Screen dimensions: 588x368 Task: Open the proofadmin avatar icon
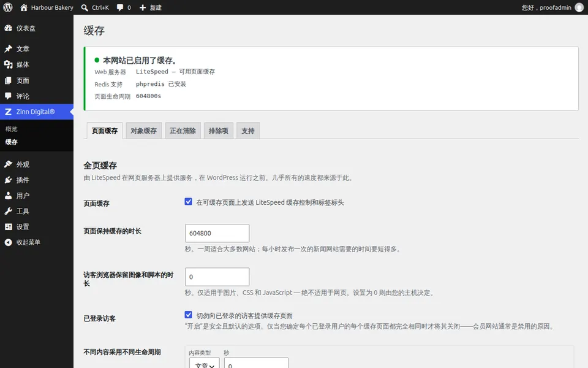[x=579, y=7]
